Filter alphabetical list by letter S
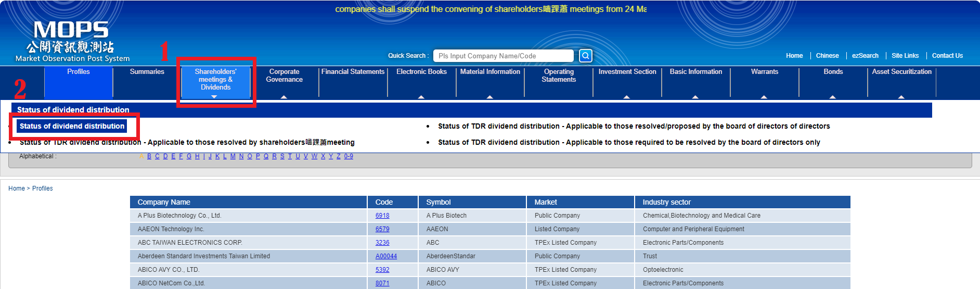 click(282, 156)
